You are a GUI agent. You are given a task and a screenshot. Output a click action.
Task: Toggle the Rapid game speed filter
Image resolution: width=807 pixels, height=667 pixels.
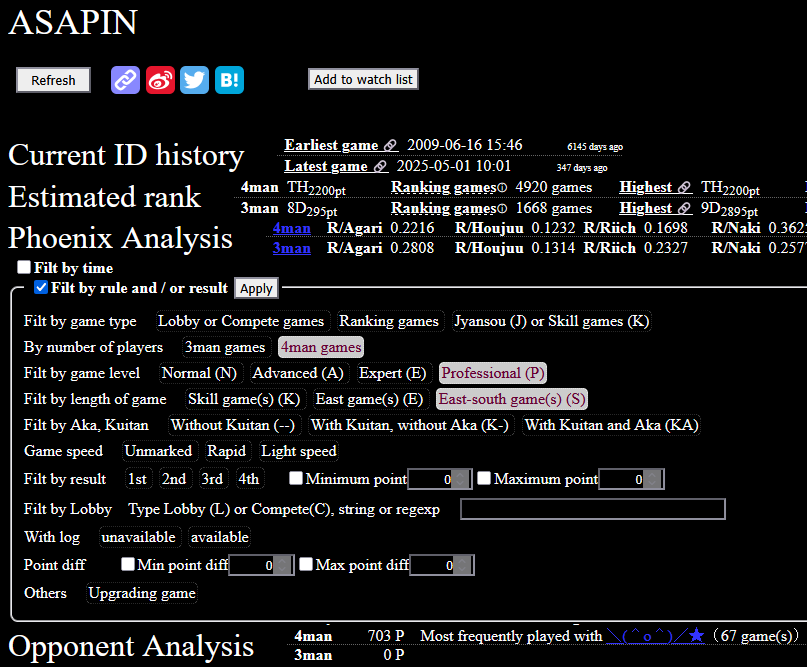[x=226, y=451]
